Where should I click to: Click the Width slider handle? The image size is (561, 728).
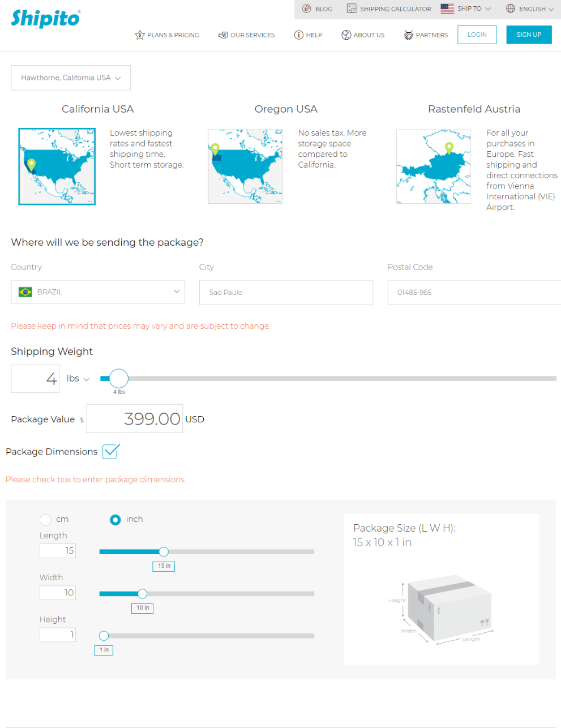tap(143, 594)
